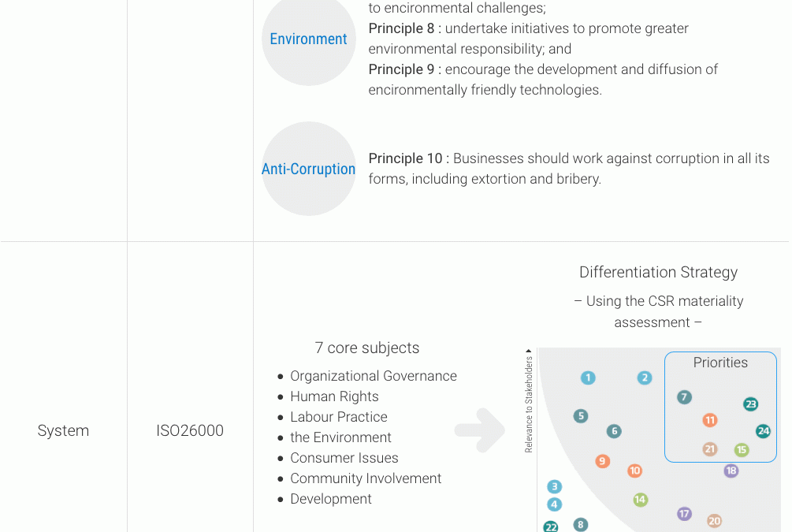Viewport: 792px width, 532px height.
Task: Click the dark teal marker 7
Action: pyautogui.click(x=684, y=397)
